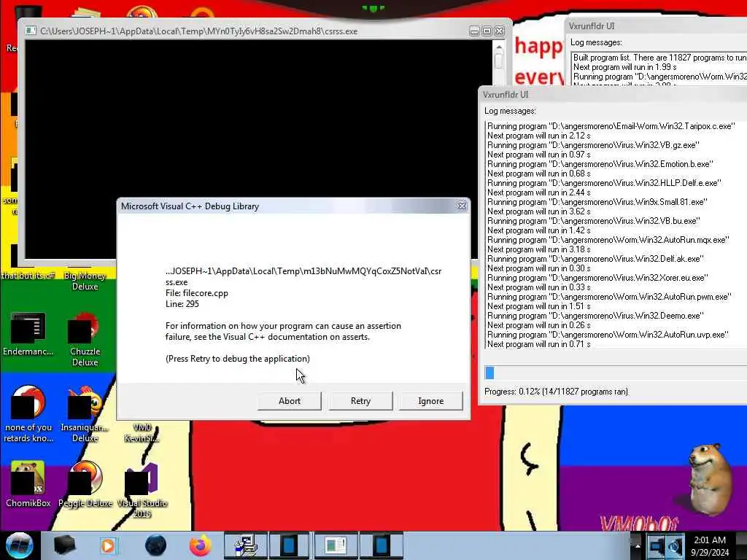The height and width of the screenshot is (560, 747).
Task: Switch to the console window taskbar item
Action: point(336,545)
